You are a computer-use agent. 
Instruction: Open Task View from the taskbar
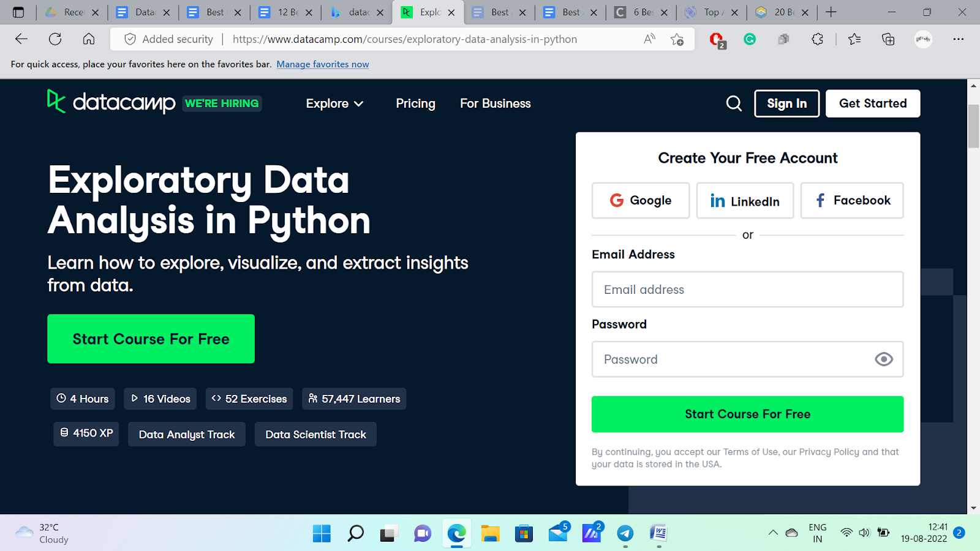388,533
